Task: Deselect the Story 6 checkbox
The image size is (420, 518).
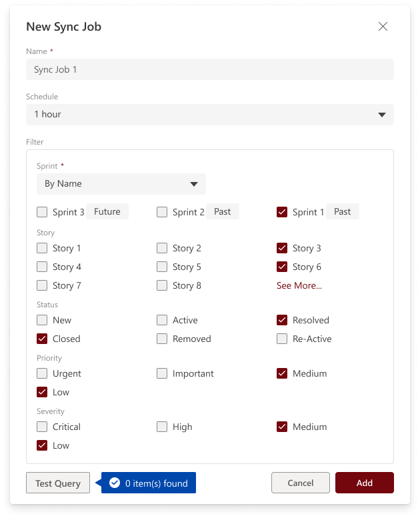Action: coord(282,267)
